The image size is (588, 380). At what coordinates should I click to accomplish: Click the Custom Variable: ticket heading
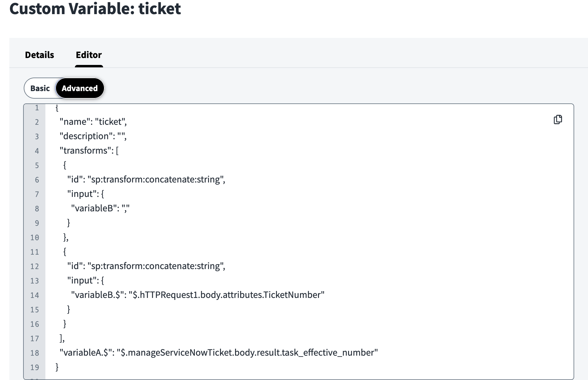[95, 8]
